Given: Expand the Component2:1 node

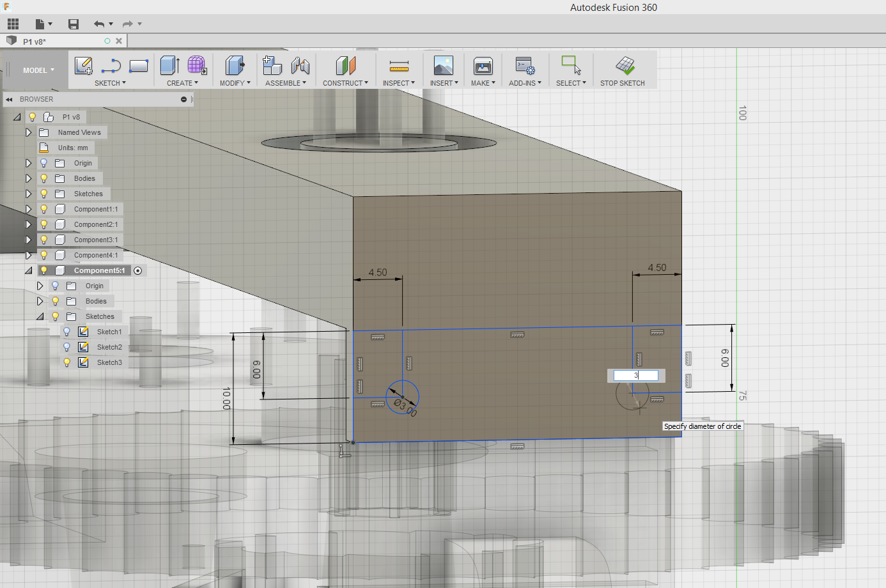Looking at the screenshot, I should 28,224.
